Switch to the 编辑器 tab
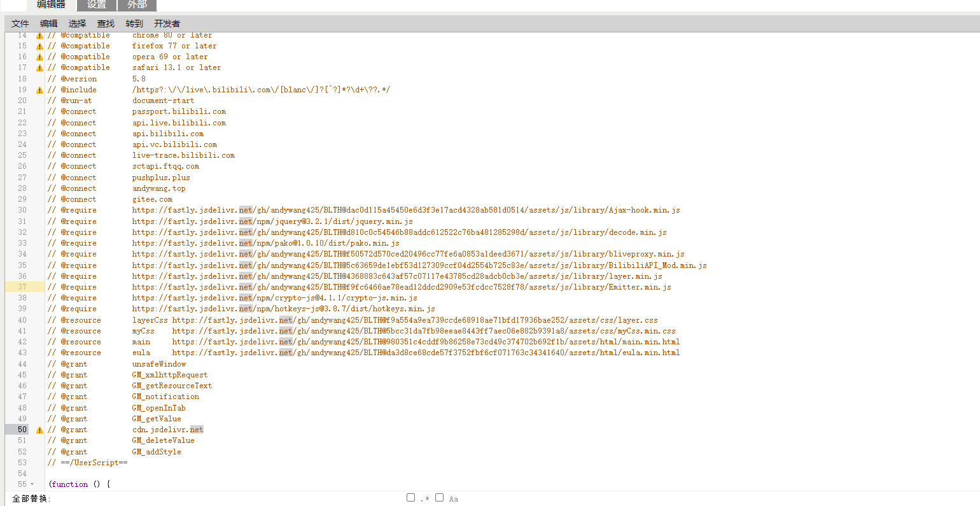 click(51, 5)
